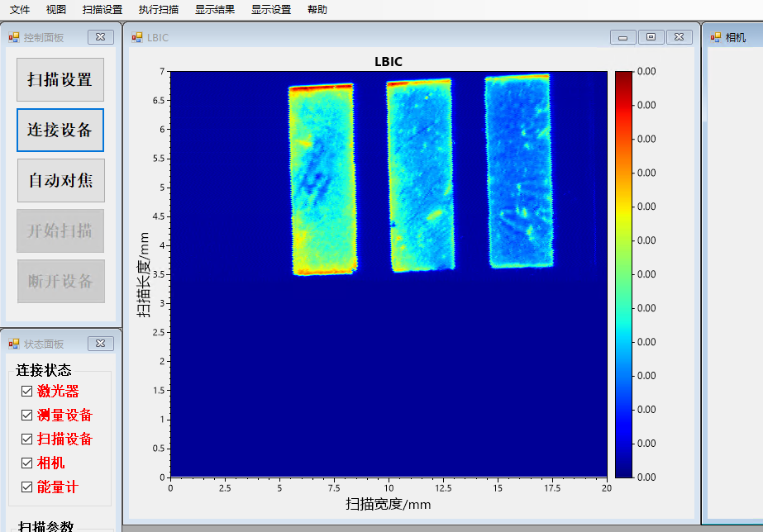The height and width of the screenshot is (532, 763).
Task: Click the 状态面板 window icon
Action: pyautogui.click(x=13, y=344)
